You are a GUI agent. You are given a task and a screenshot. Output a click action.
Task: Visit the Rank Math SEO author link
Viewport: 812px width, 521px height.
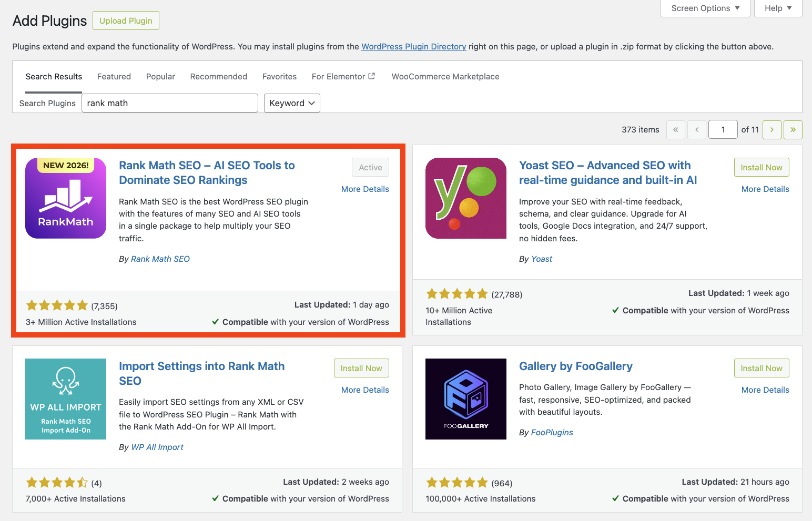tap(160, 259)
